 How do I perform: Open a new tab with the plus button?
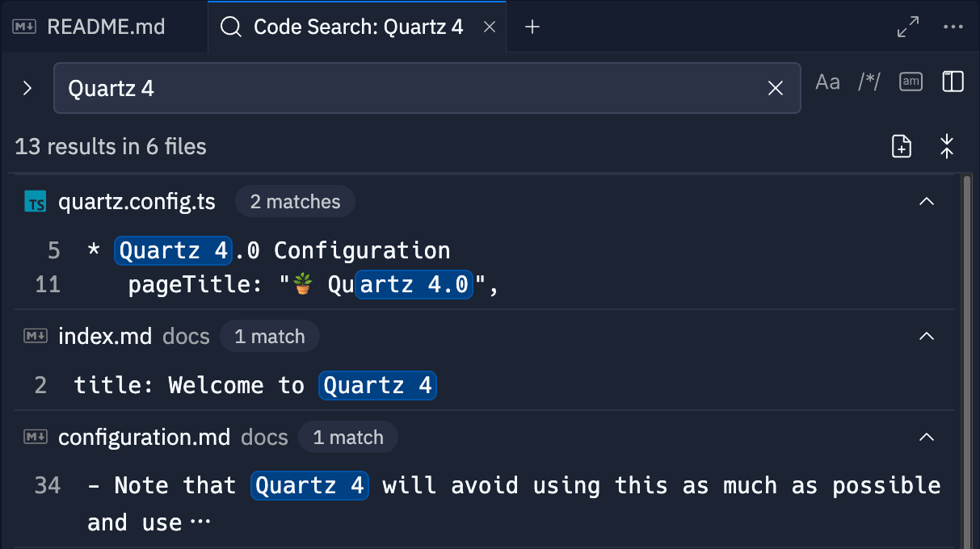(532, 26)
